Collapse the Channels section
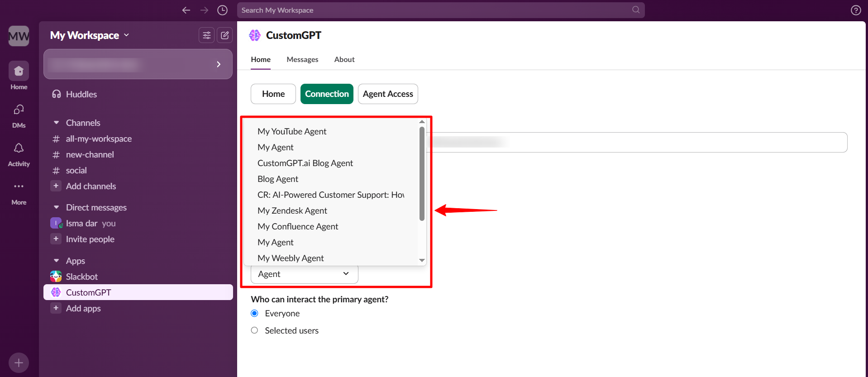The height and width of the screenshot is (377, 868). [56, 123]
